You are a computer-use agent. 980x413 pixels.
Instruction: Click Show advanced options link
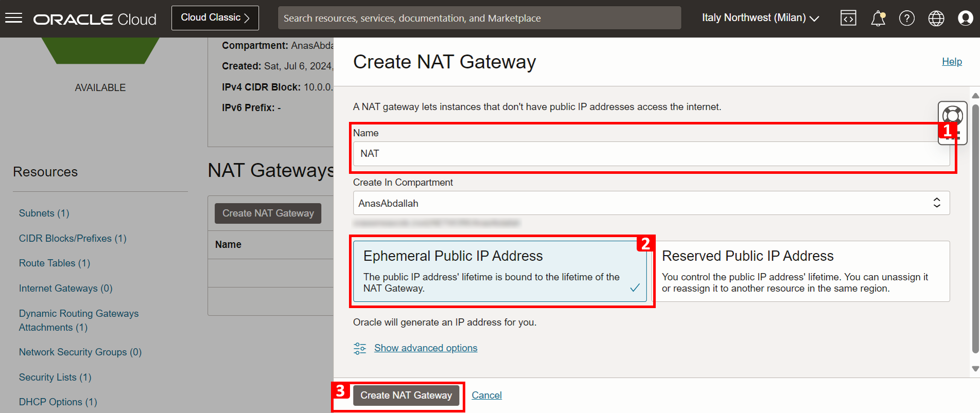(426, 348)
